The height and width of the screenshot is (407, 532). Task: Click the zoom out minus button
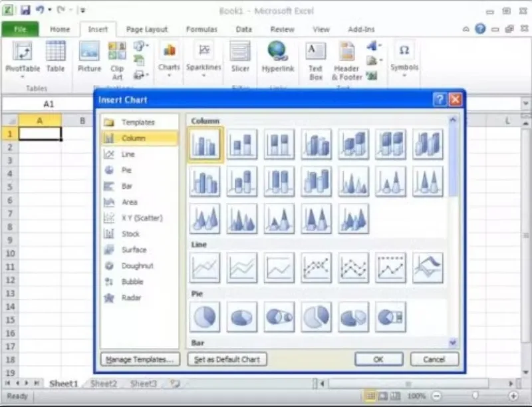pyautogui.click(x=437, y=396)
